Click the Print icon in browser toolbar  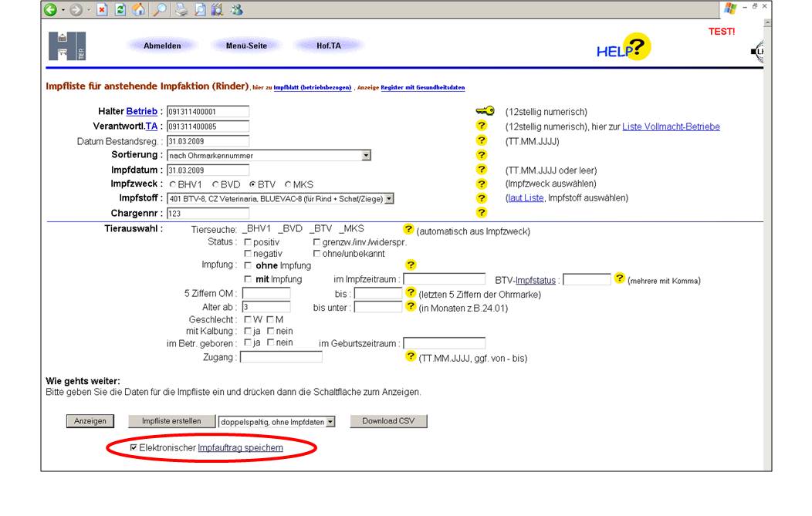(181, 9)
